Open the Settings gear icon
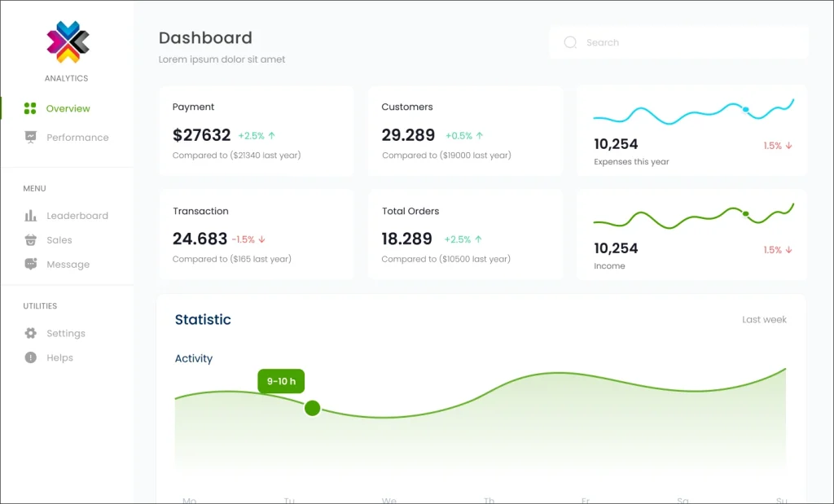This screenshot has height=504, width=834. point(31,333)
